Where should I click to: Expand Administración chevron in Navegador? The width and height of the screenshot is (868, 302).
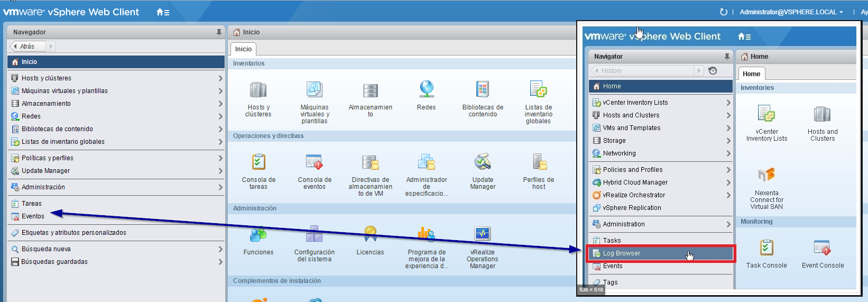point(220,187)
